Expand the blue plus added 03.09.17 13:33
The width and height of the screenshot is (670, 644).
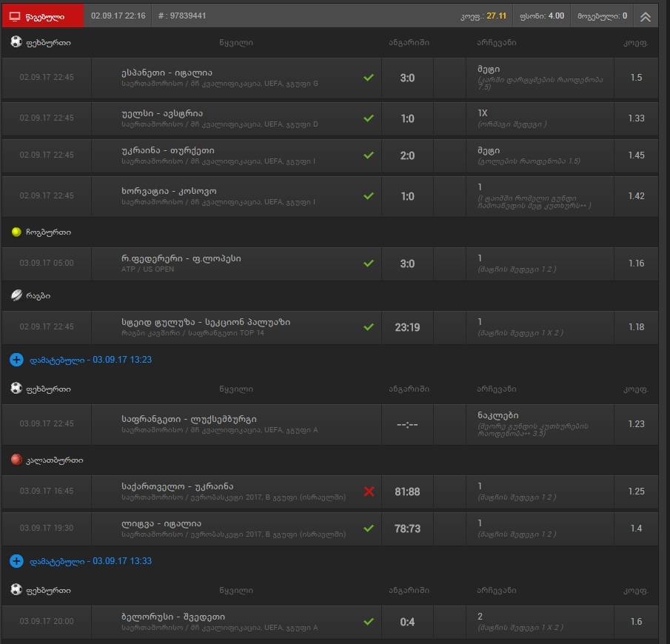[16, 561]
